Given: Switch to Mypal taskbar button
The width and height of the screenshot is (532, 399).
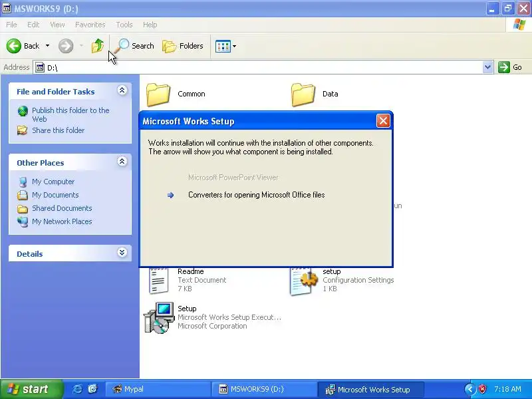Looking at the screenshot, I should click(x=158, y=389).
